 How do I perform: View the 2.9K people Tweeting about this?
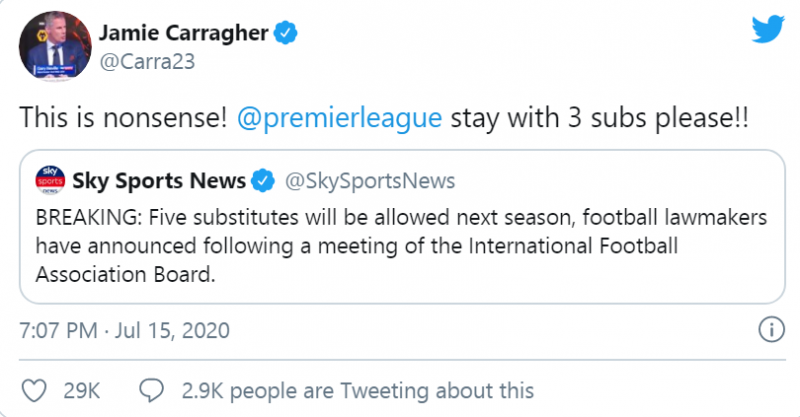pos(356,390)
